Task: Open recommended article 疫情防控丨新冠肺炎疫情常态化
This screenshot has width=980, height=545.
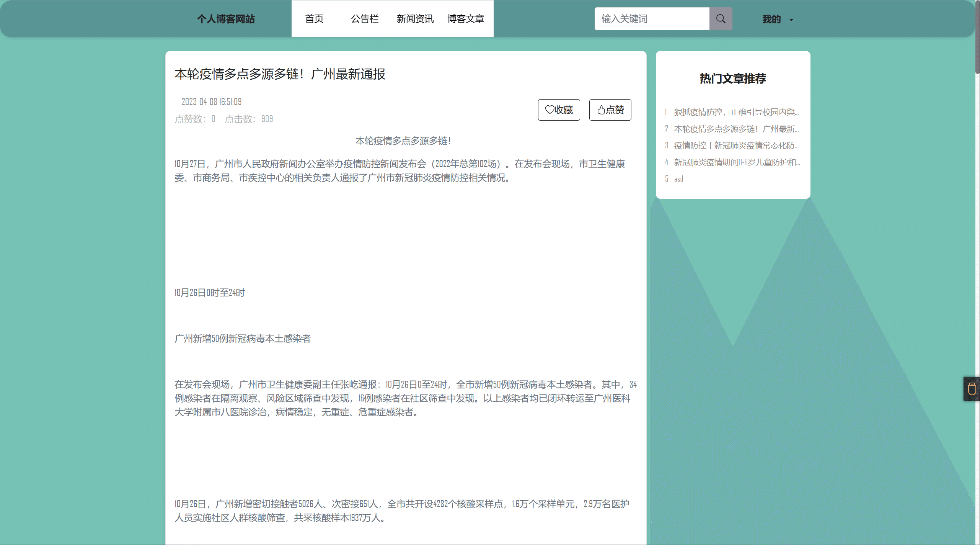Action: pyautogui.click(x=736, y=146)
